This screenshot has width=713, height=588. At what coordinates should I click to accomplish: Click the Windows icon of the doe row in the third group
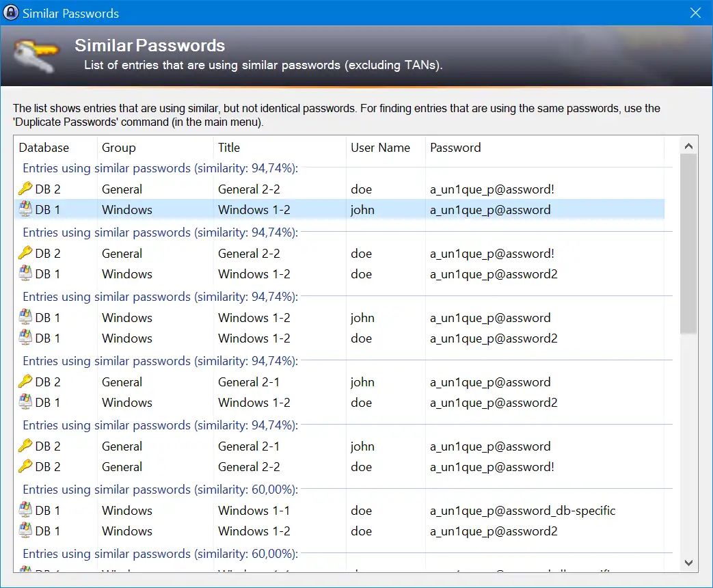click(25, 338)
